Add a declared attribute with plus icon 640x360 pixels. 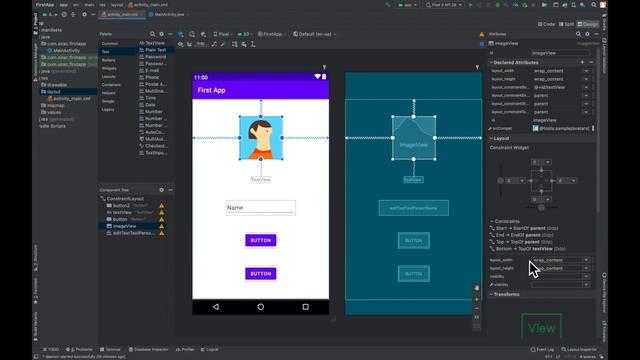click(x=582, y=62)
